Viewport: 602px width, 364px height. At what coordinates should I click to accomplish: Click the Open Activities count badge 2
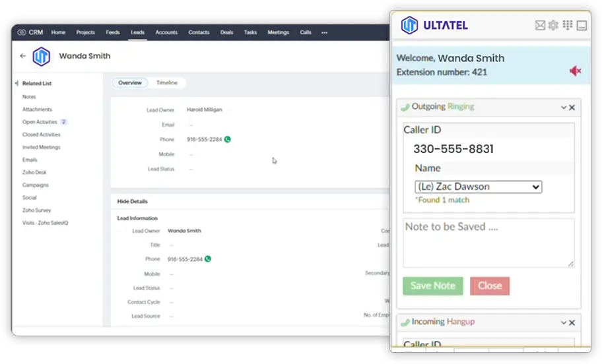(64, 122)
